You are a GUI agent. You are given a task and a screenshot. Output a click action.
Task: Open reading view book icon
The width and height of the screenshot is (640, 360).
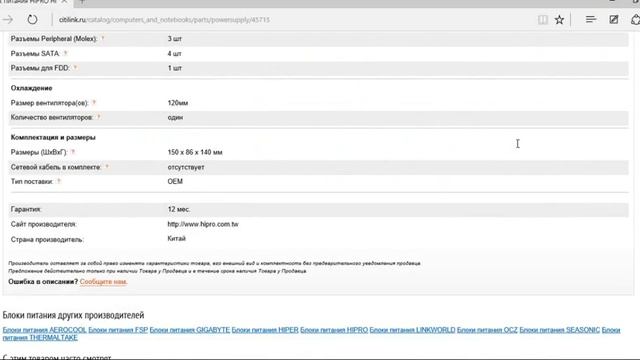tap(542, 19)
